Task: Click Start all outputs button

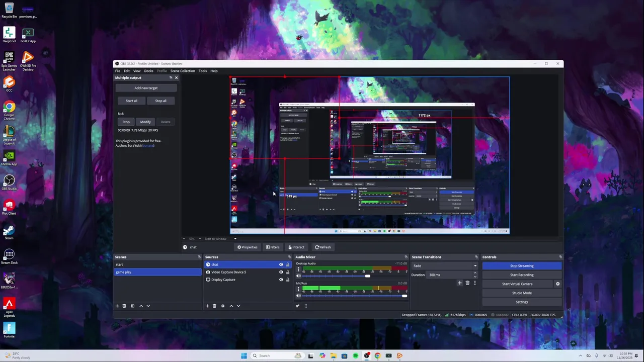Action: (131, 101)
